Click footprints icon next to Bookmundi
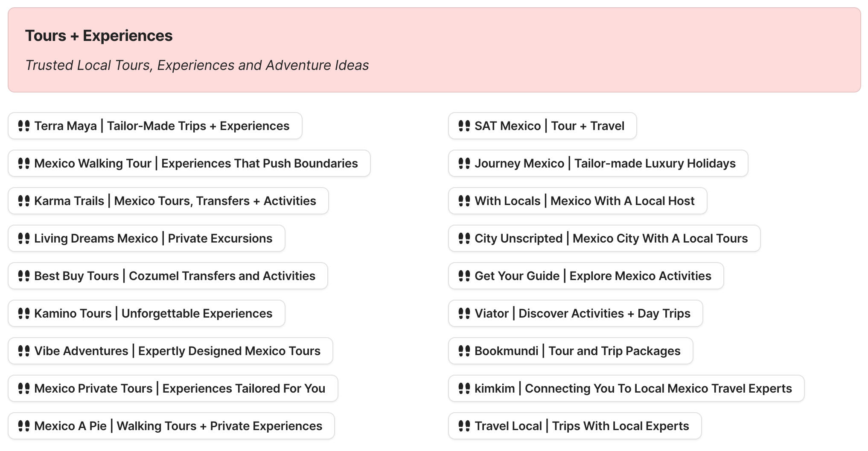Viewport: 868px width, 451px height. click(x=464, y=351)
